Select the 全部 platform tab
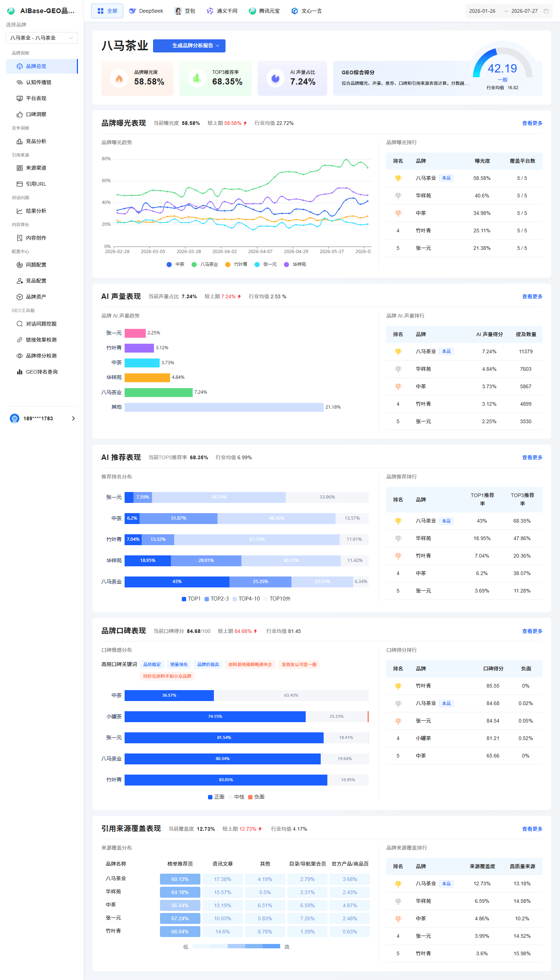The width and height of the screenshot is (560, 980). 107,11
